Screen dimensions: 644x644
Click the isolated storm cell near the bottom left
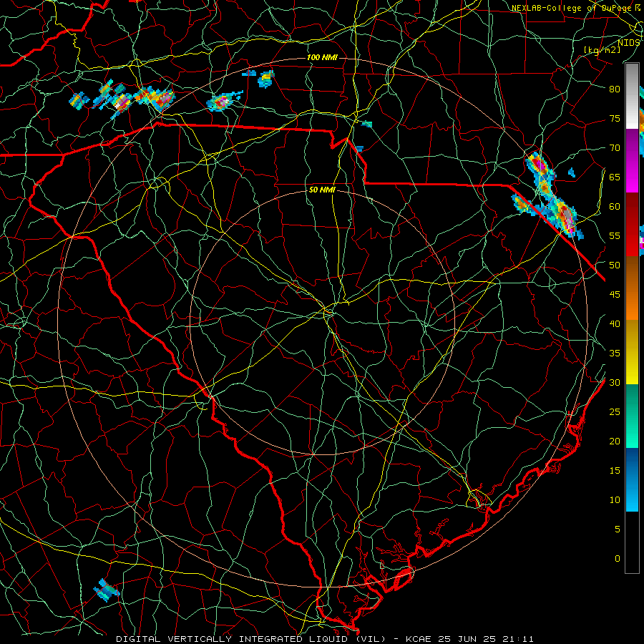(107, 590)
